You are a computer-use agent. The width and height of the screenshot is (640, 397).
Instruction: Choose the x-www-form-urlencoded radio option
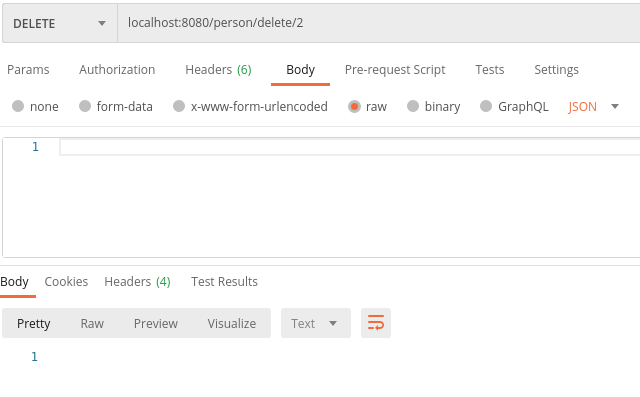coord(179,106)
